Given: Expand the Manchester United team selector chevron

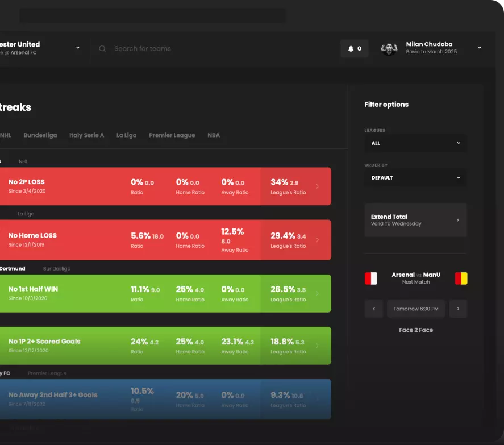Looking at the screenshot, I should (78, 48).
